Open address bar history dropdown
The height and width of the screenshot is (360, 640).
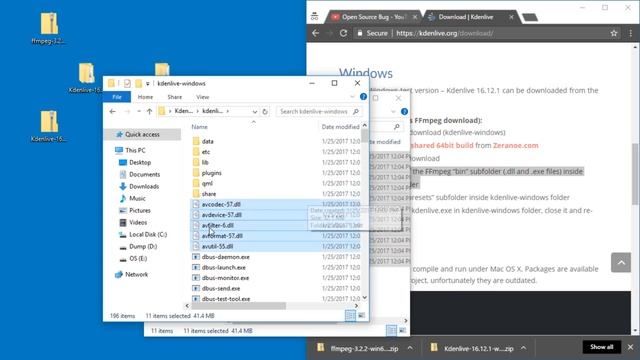tap(255, 111)
